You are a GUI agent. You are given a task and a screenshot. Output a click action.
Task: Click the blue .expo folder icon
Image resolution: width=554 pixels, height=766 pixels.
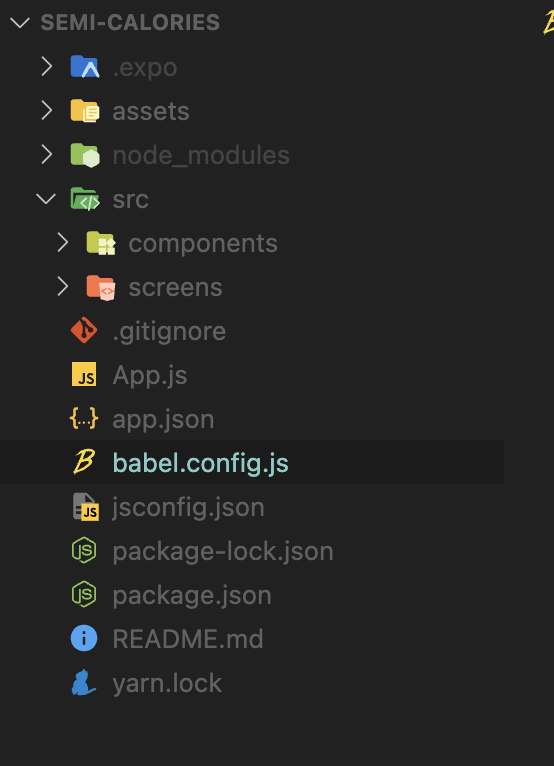85,66
